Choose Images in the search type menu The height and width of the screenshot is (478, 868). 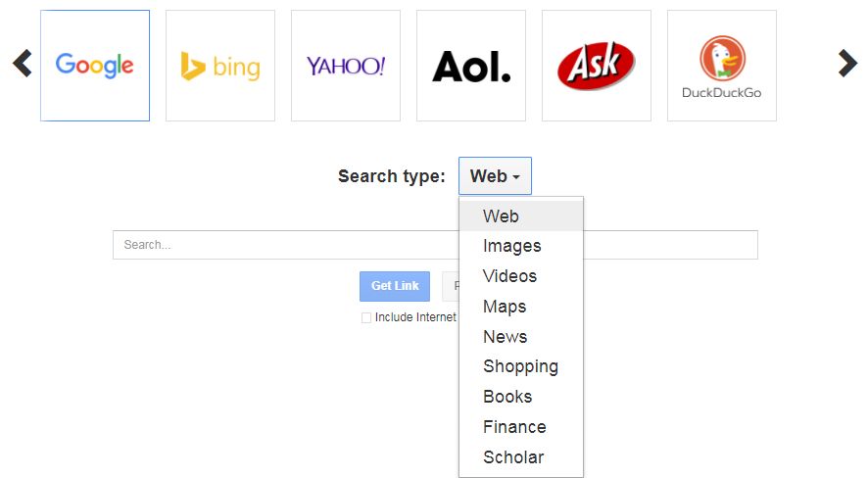click(511, 246)
